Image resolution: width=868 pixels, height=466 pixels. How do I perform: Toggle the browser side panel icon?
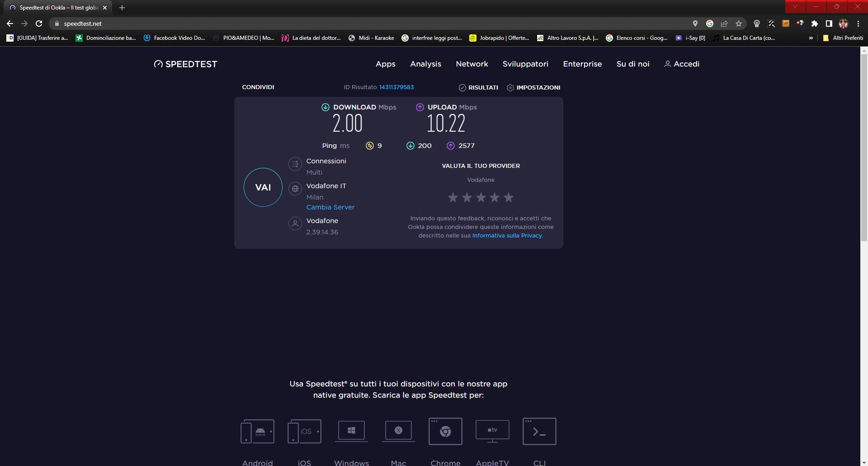829,24
